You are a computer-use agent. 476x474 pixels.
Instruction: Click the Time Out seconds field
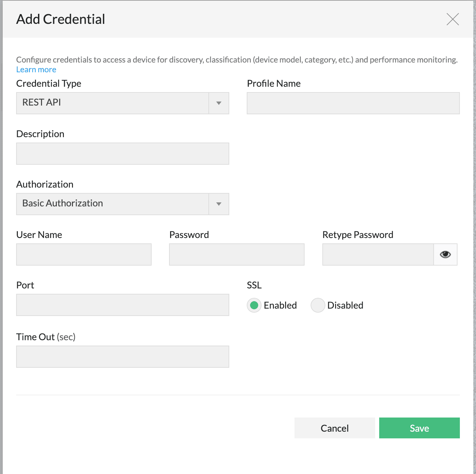122,357
